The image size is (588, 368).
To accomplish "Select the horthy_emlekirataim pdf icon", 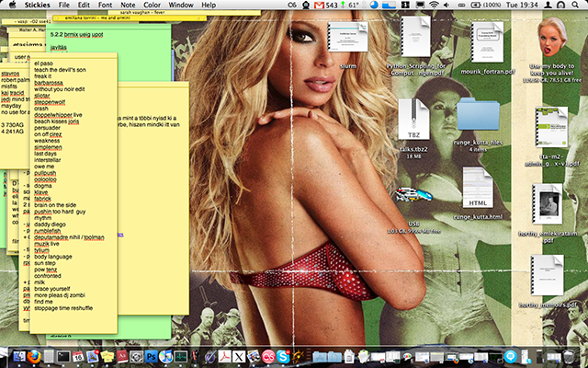I will pos(548,204).
